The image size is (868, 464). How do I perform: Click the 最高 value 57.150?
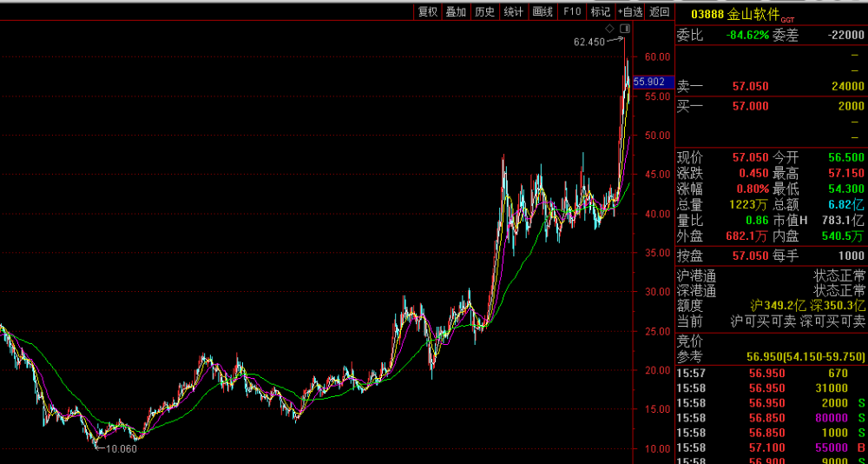point(845,174)
